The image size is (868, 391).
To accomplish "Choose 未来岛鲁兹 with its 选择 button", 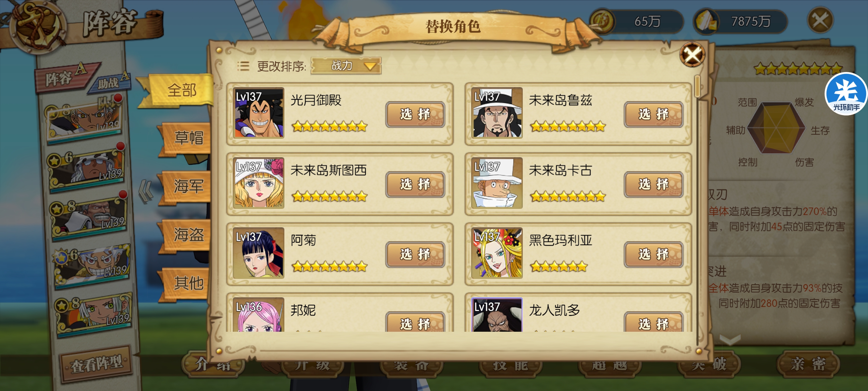I will tap(653, 115).
